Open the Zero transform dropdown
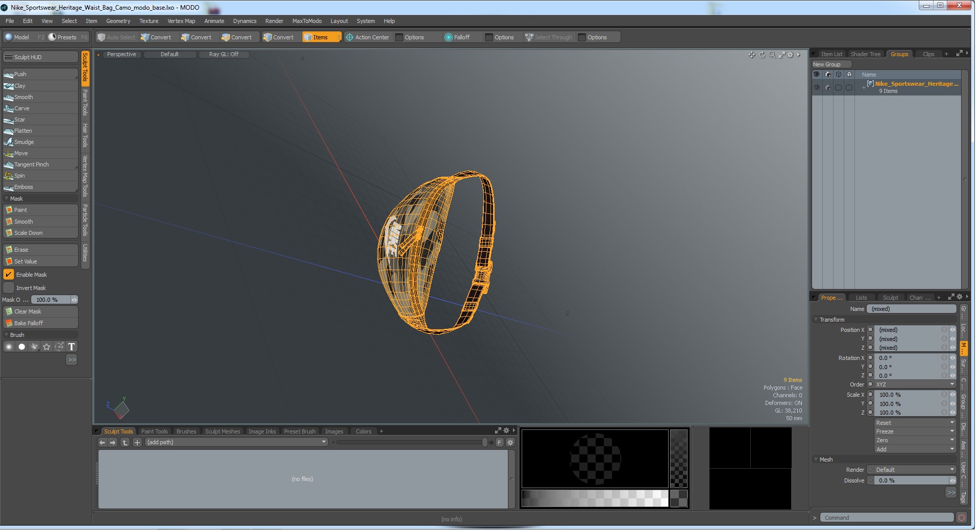Screen dimensions: 980x531 point(915,441)
